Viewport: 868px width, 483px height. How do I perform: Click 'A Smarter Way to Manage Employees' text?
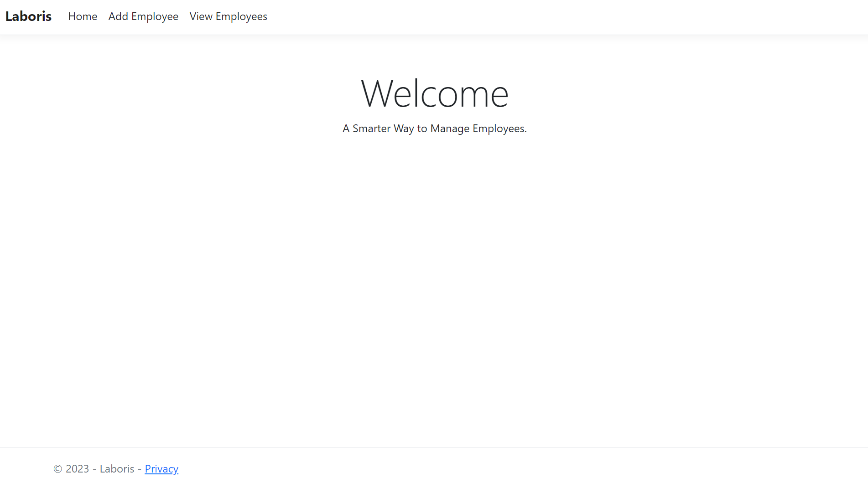click(x=434, y=128)
